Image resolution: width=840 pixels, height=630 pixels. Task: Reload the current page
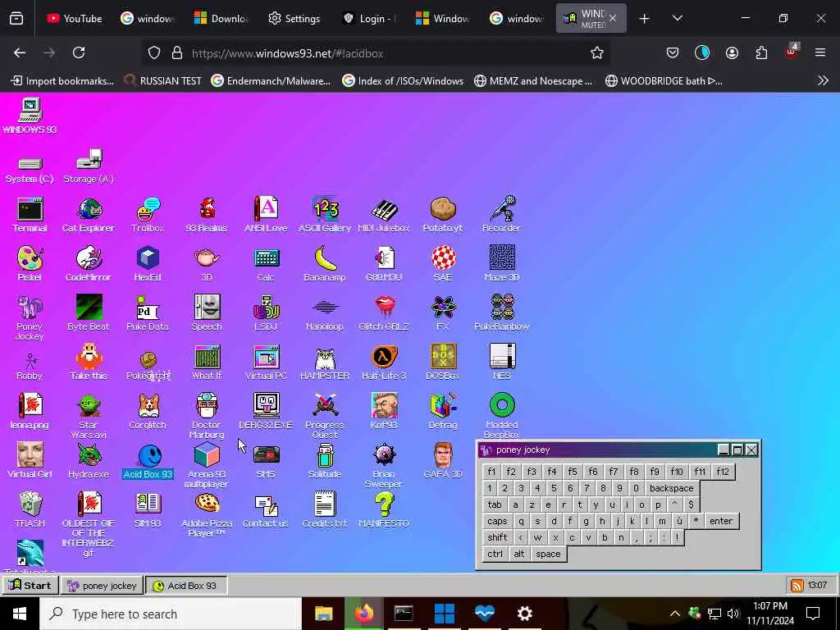79,52
